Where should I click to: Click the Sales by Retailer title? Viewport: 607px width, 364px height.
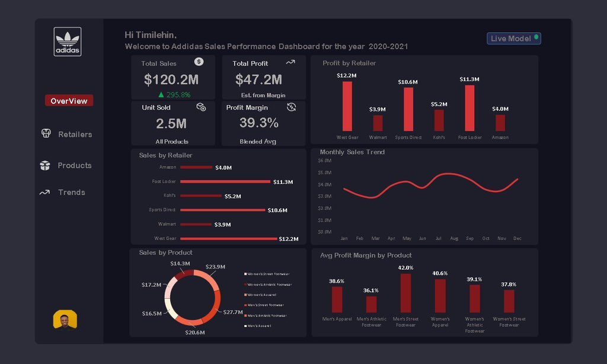point(166,155)
